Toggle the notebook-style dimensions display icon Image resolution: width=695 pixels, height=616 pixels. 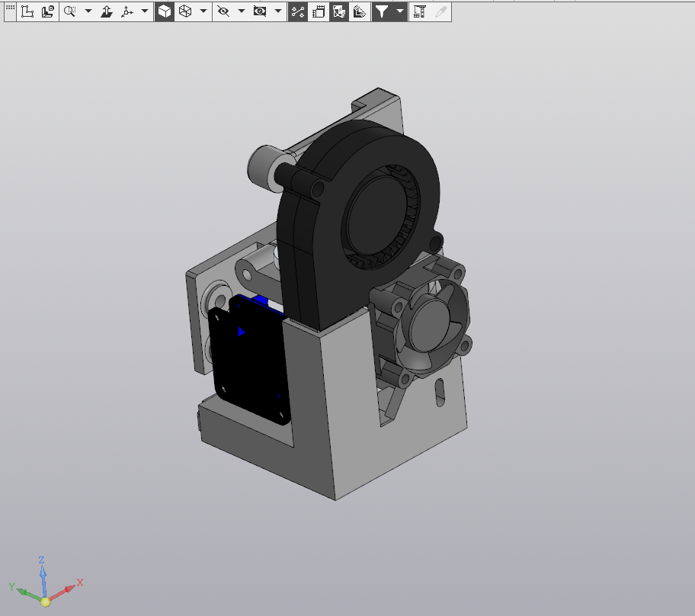tap(319, 11)
